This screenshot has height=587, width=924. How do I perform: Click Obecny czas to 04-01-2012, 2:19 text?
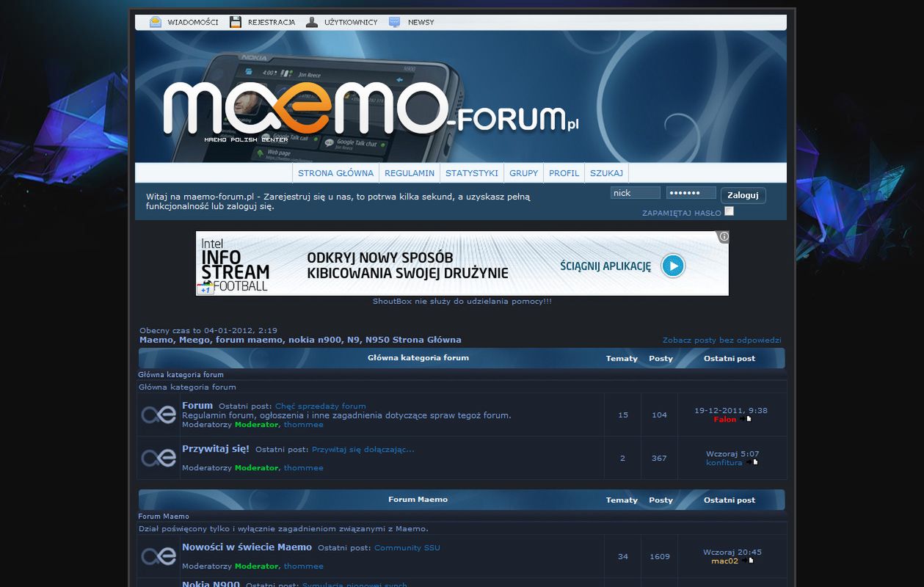(208, 330)
